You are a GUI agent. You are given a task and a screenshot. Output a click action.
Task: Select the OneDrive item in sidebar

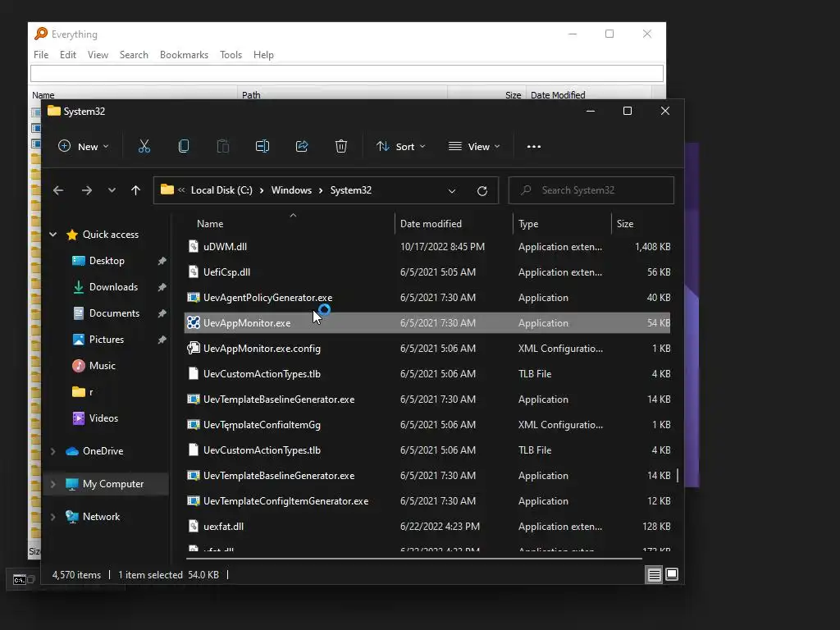(103, 451)
